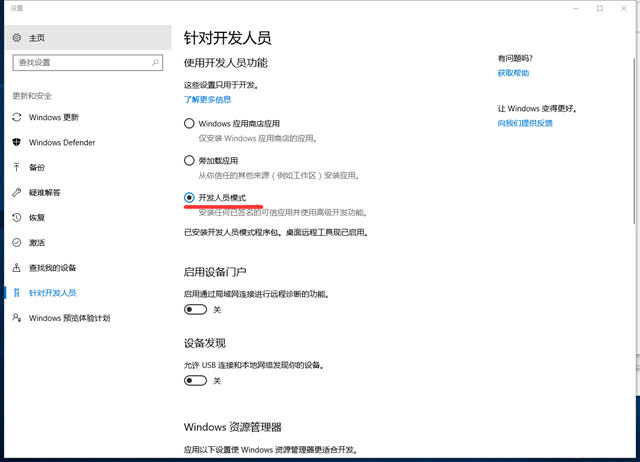Image resolution: width=640 pixels, height=462 pixels.
Task: Click the 恢复 history icon
Action: click(17, 217)
